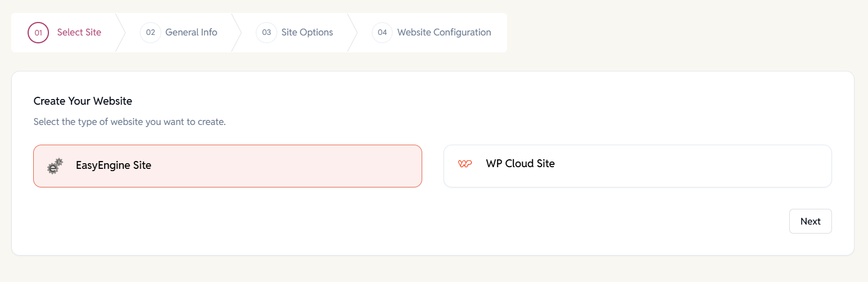This screenshot has width=868, height=282.
Task: Click the EasyEngine gear logo icon
Action: point(55,166)
